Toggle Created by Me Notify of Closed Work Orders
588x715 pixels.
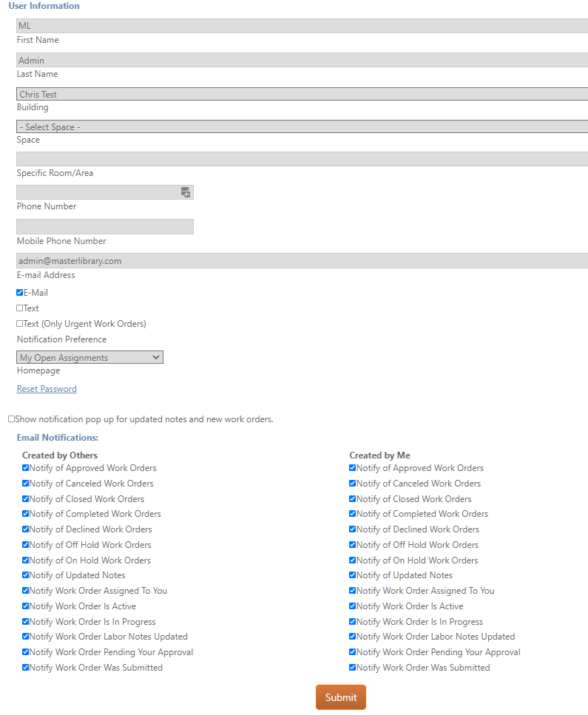pyautogui.click(x=353, y=499)
